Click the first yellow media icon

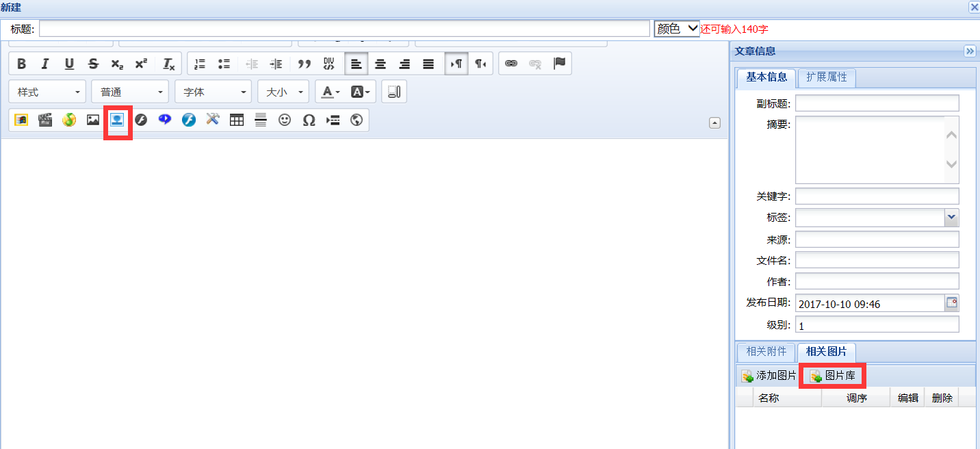(x=21, y=120)
